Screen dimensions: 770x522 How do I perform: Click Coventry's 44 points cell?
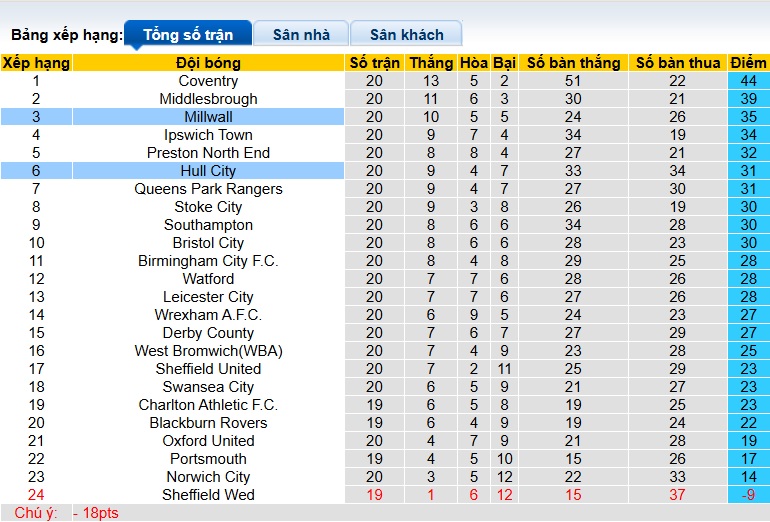pyautogui.click(x=748, y=81)
